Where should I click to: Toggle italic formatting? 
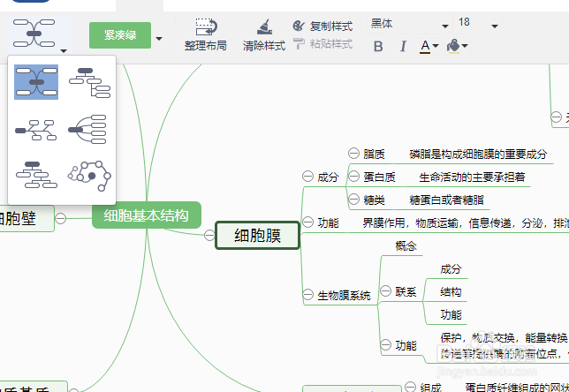[403, 47]
